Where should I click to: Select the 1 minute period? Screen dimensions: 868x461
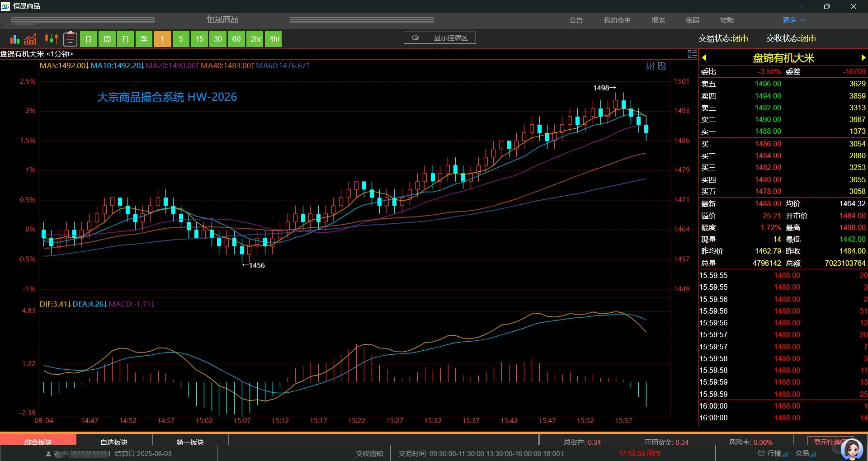[162, 39]
